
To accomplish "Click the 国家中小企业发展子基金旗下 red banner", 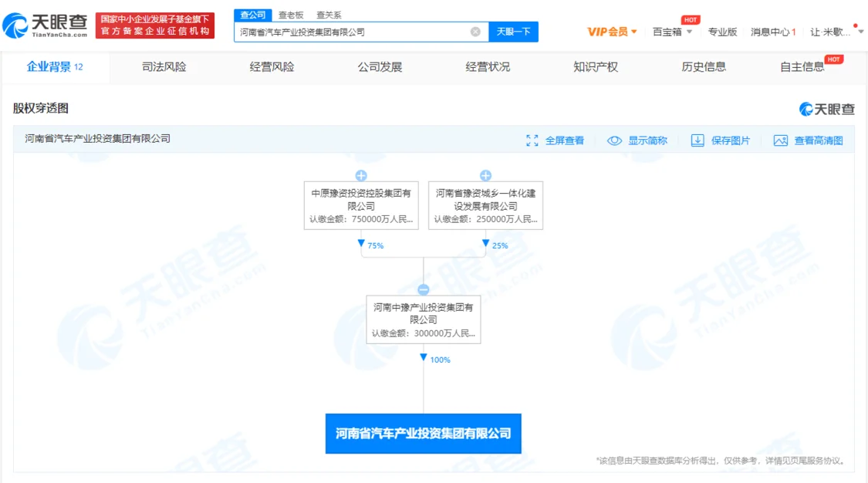I will (x=155, y=25).
